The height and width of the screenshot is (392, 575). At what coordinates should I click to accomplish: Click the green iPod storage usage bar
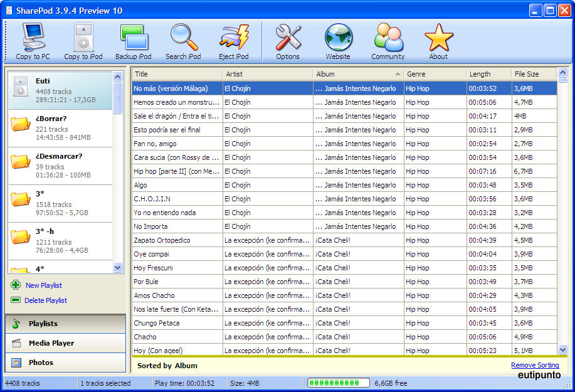tap(339, 383)
